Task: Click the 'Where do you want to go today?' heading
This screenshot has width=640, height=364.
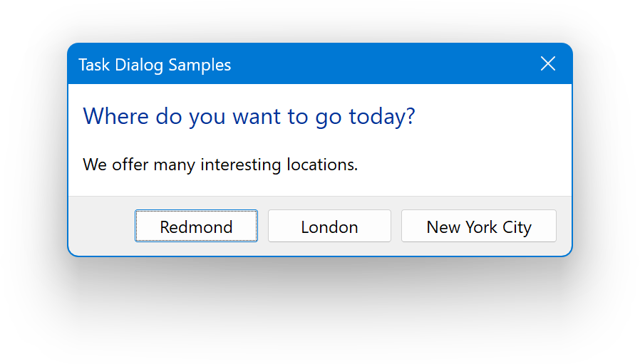Action: [249, 116]
